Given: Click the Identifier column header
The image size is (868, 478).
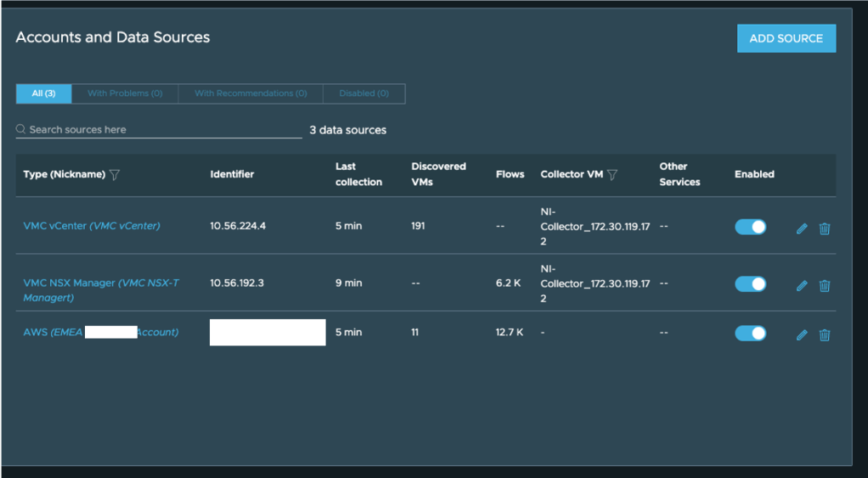Looking at the screenshot, I should [x=232, y=174].
